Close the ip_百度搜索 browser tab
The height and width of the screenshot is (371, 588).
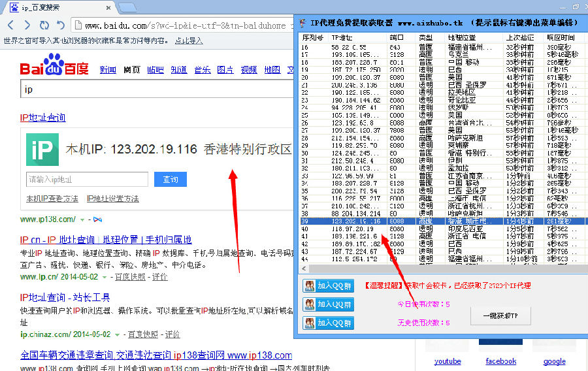coord(108,8)
